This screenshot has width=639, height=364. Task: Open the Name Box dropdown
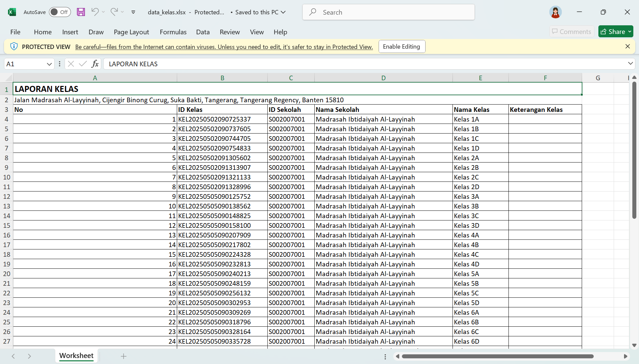click(x=49, y=64)
